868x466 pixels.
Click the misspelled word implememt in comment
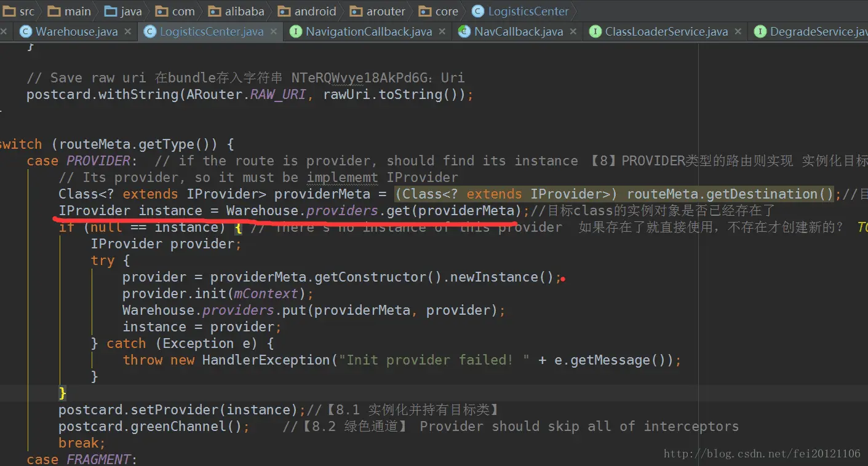pos(342,178)
